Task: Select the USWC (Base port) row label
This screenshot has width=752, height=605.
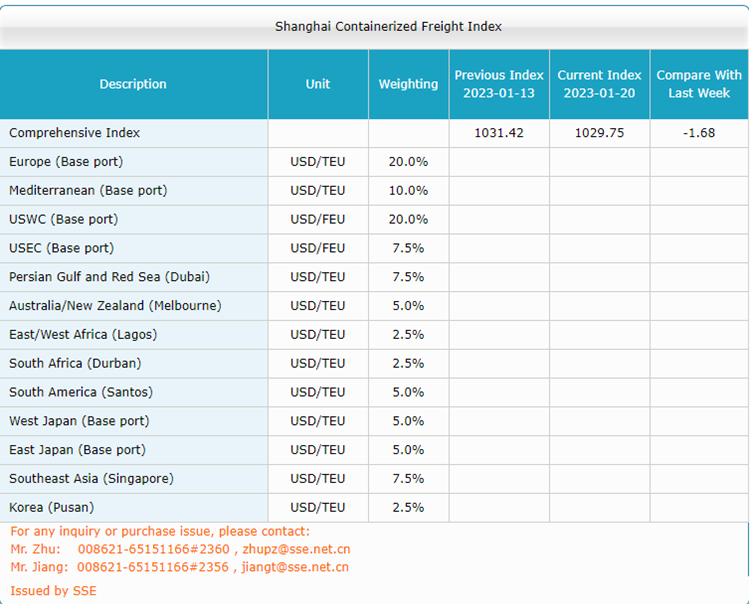Action: tap(64, 219)
